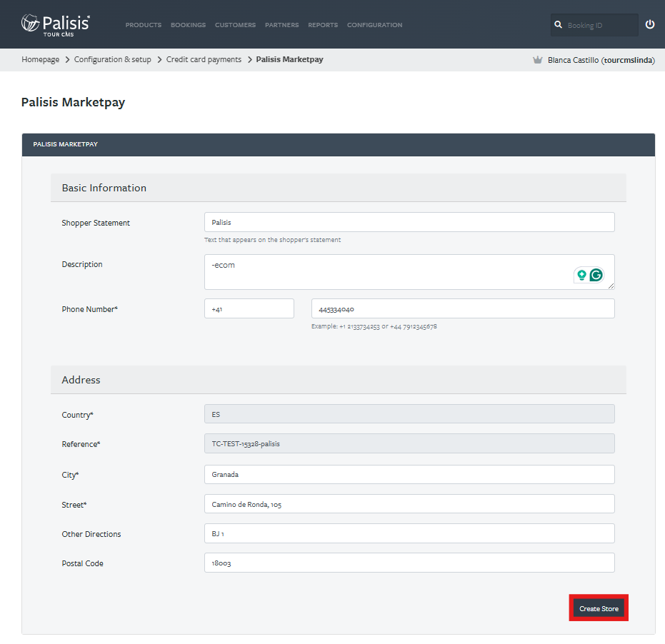Click the Reference field TC-TEST-15328-palisis

coord(409,443)
